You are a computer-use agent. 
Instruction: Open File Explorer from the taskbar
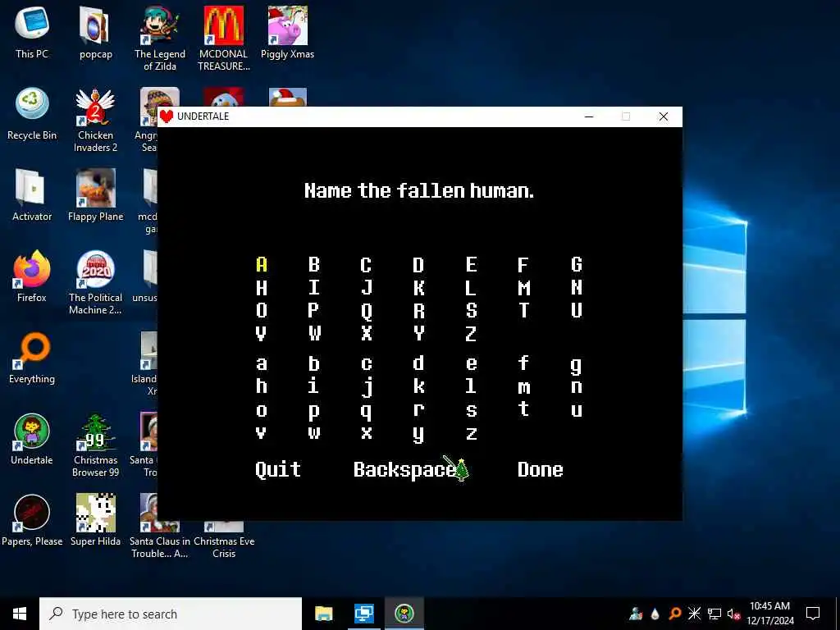tap(323, 614)
